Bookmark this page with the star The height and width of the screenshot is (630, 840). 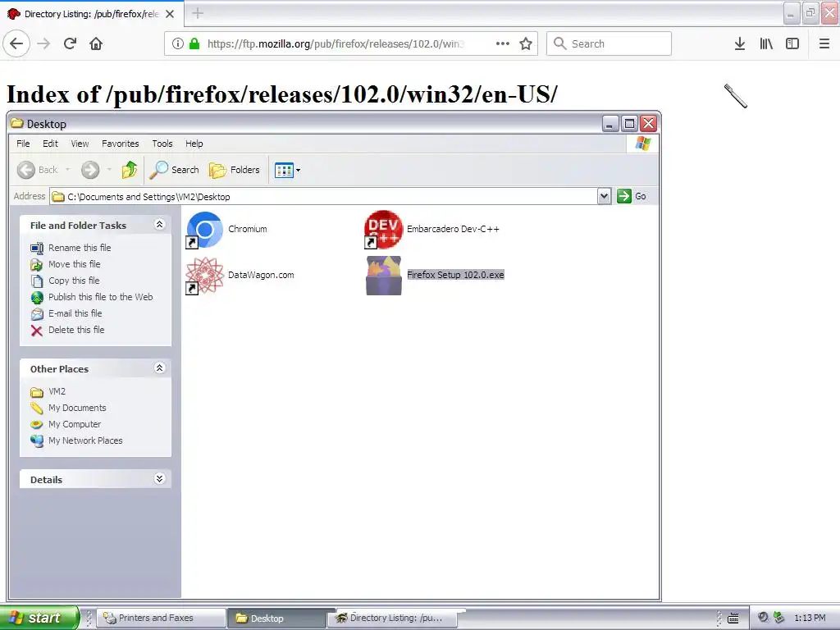click(x=526, y=43)
